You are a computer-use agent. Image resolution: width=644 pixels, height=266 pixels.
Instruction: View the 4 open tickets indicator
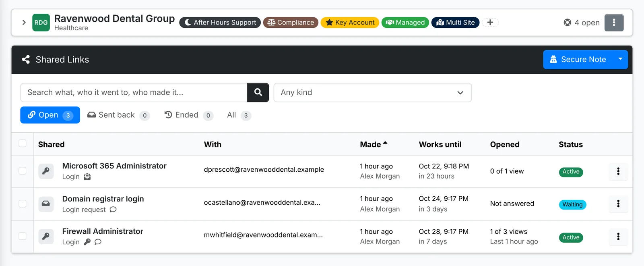tap(582, 23)
